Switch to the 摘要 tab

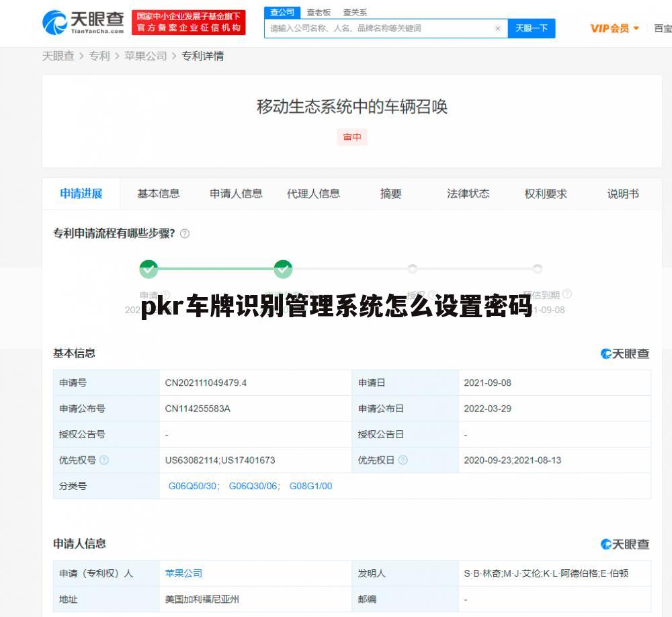click(390, 194)
